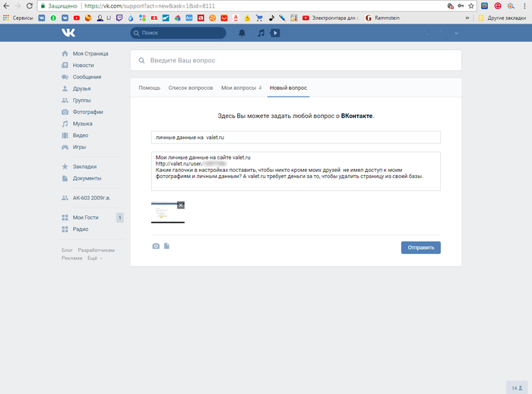Click the VK logo in header
This screenshot has height=394, width=532.
click(68, 33)
